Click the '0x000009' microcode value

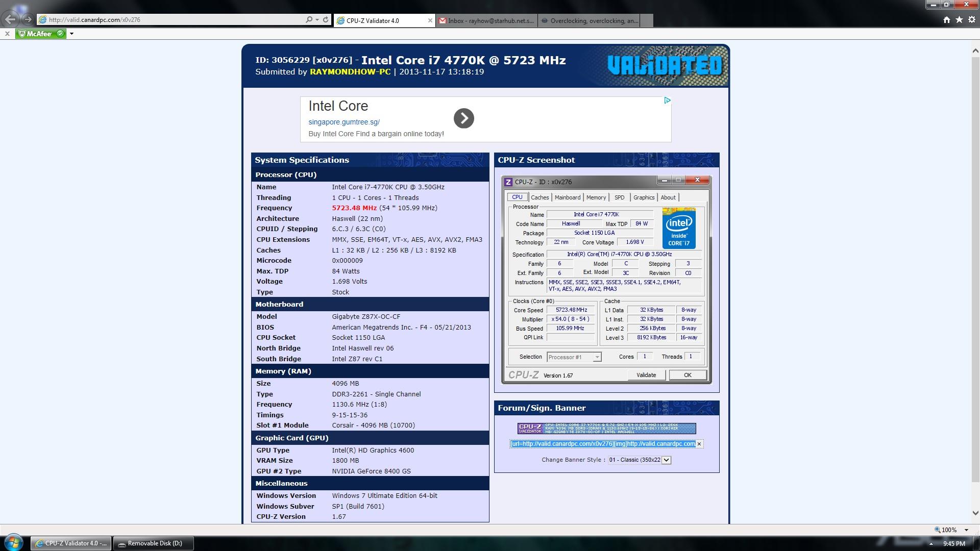point(347,261)
